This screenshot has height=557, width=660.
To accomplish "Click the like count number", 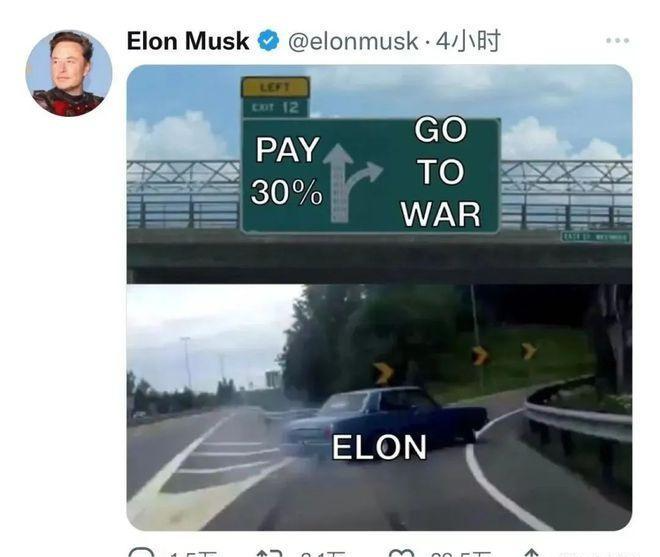I will 460,554.
